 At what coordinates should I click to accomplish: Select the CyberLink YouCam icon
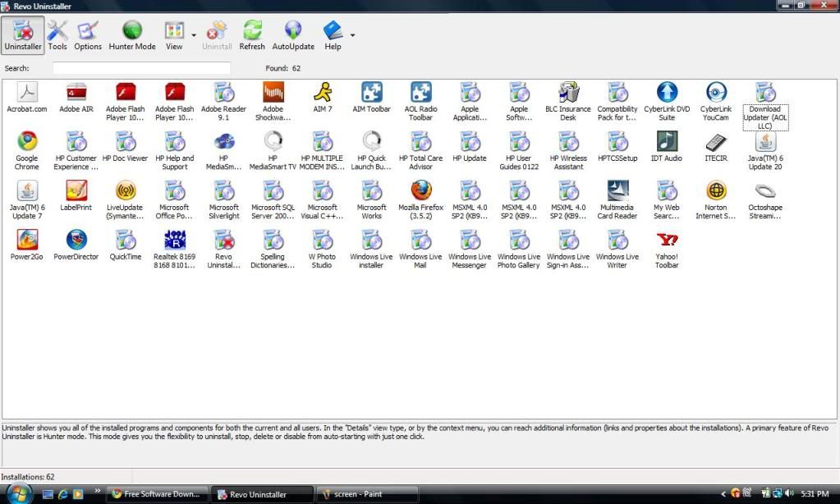(716, 92)
